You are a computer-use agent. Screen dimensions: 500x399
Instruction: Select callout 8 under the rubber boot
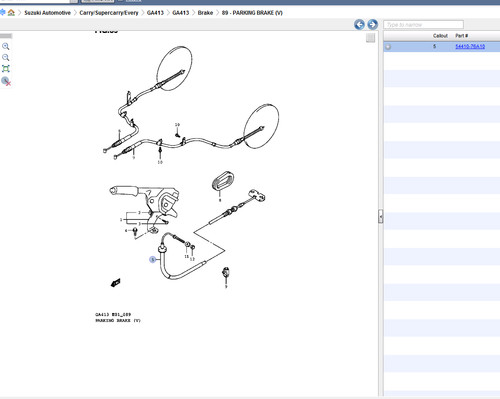[x=220, y=200]
